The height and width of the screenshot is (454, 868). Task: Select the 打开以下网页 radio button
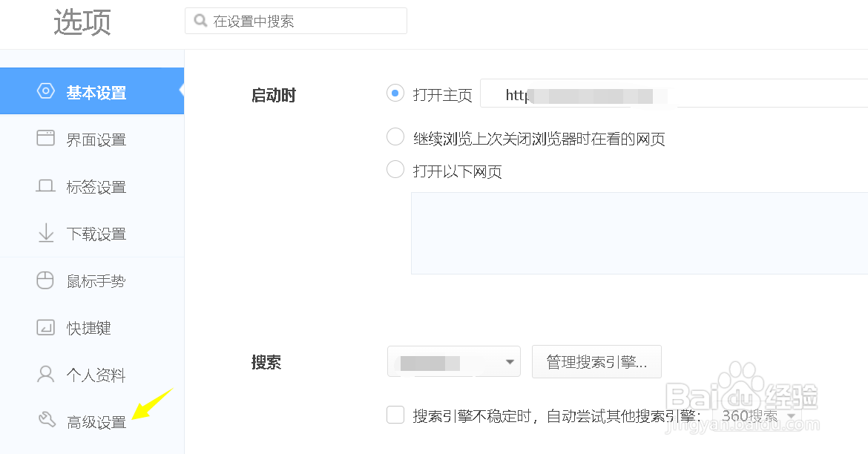(395, 169)
